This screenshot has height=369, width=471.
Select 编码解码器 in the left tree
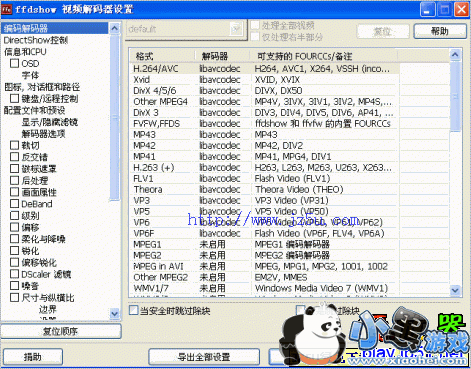point(54,28)
